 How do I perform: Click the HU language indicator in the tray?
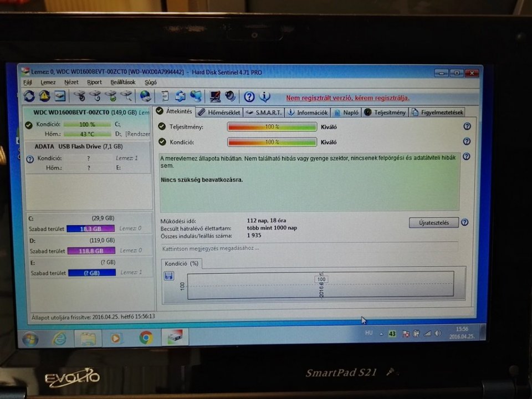point(369,333)
